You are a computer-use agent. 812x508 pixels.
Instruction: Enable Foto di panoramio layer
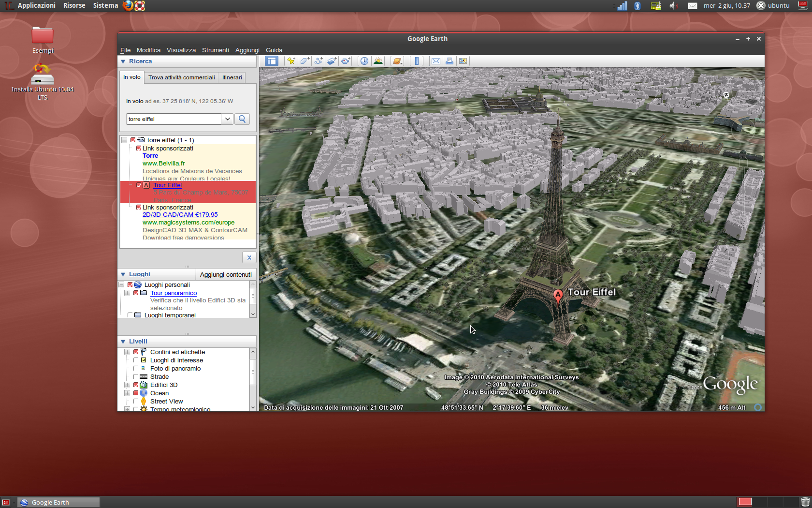(x=136, y=368)
